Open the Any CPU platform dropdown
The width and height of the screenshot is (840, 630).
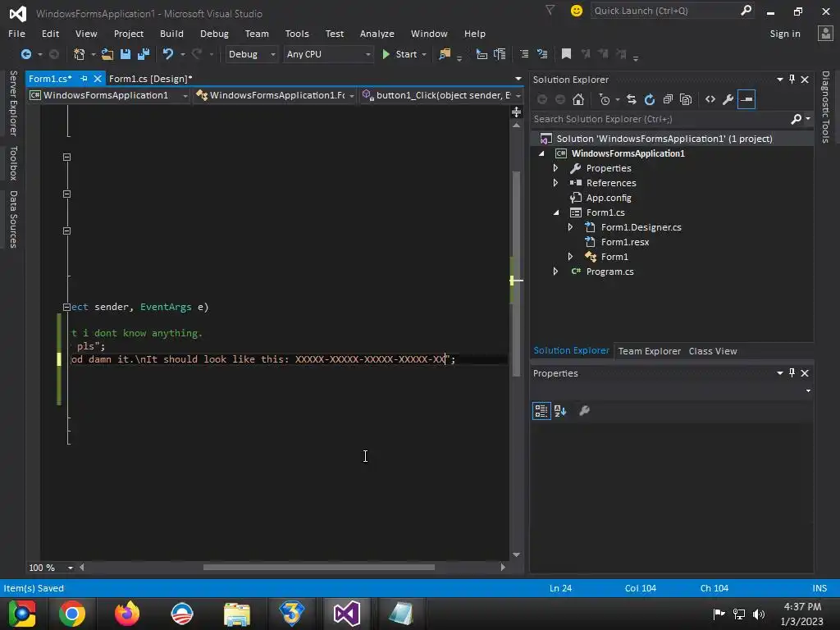click(x=328, y=54)
